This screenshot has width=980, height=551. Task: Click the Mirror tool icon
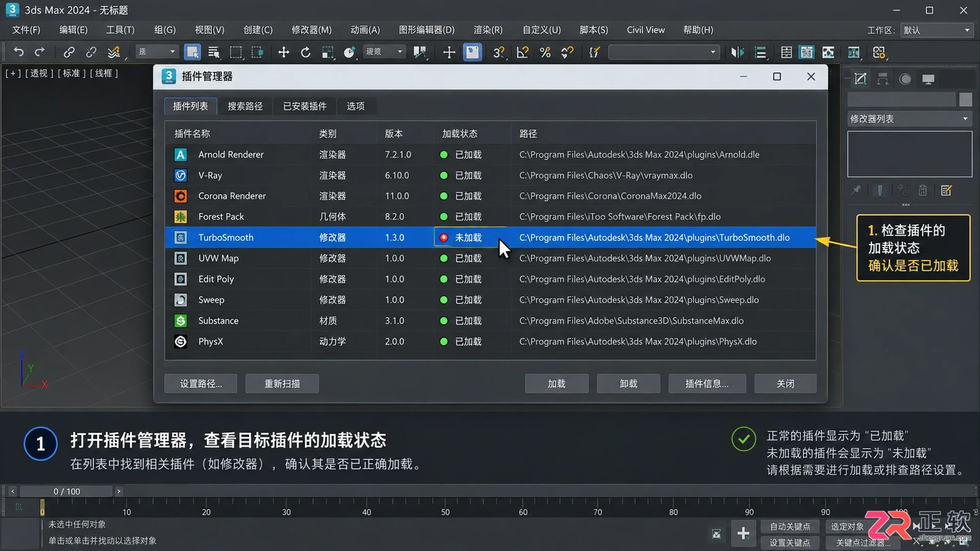(x=738, y=52)
